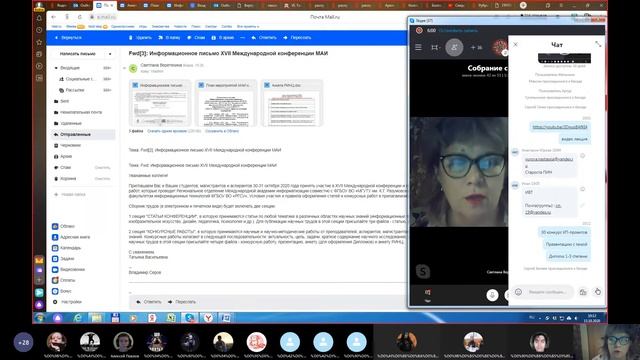Open dropdown arrow next to Написать письмо
The width and height of the screenshot is (640, 360).
tap(110, 54)
